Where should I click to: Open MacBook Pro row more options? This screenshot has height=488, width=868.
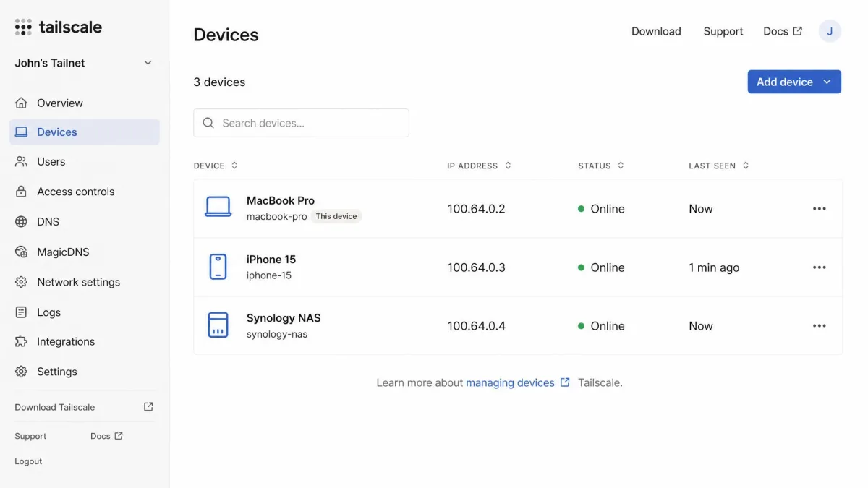click(x=819, y=209)
